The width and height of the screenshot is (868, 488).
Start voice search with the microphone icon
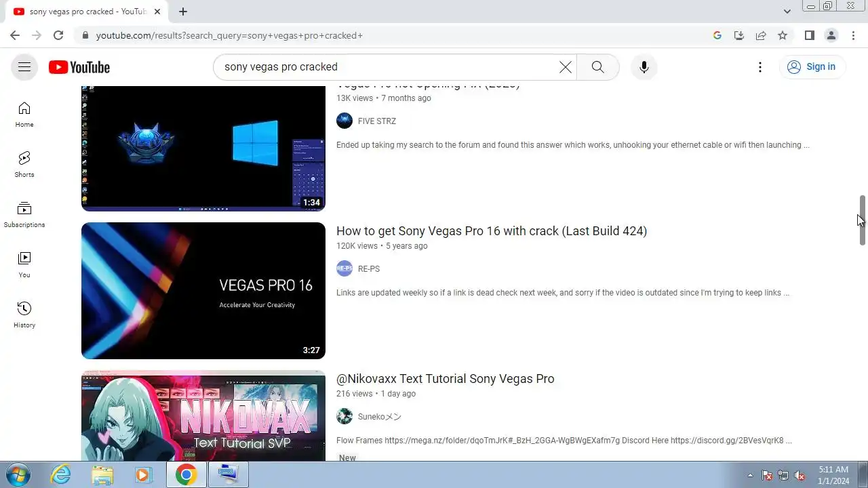click(x=644, y=67)
